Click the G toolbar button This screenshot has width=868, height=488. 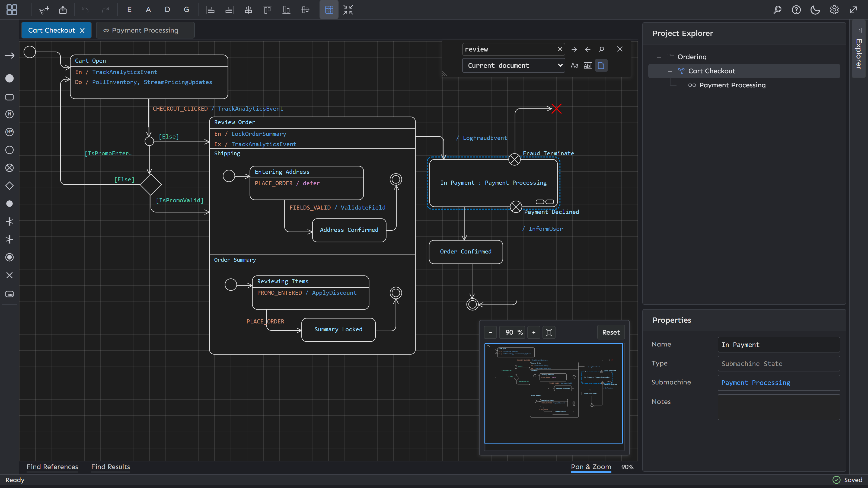186,10
